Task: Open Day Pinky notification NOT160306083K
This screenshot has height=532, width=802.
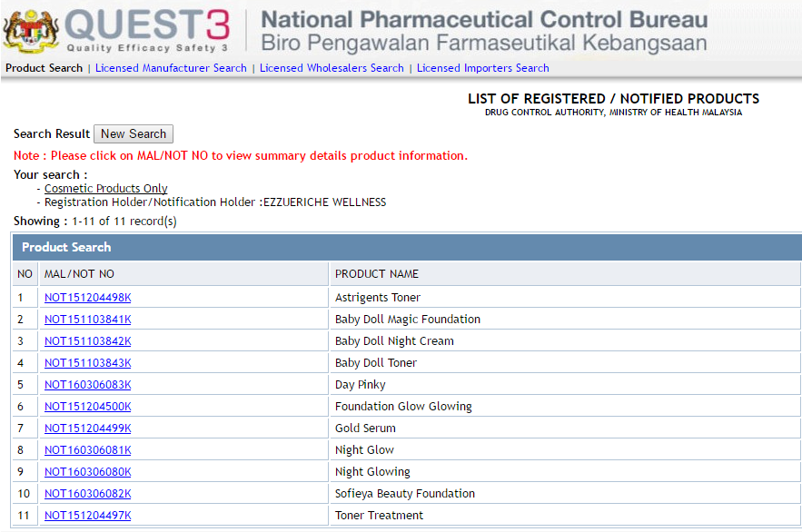Action: tap(87, 385)
